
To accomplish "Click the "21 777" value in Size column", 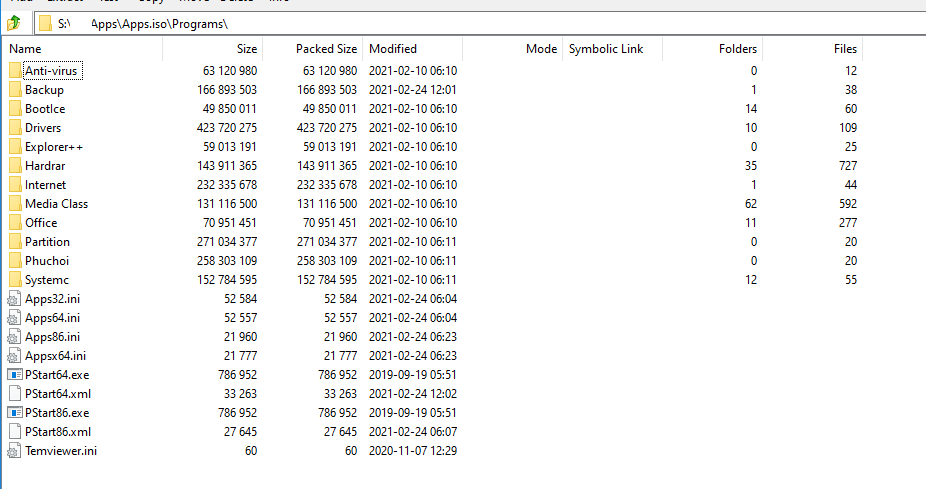I will point(240,356).
